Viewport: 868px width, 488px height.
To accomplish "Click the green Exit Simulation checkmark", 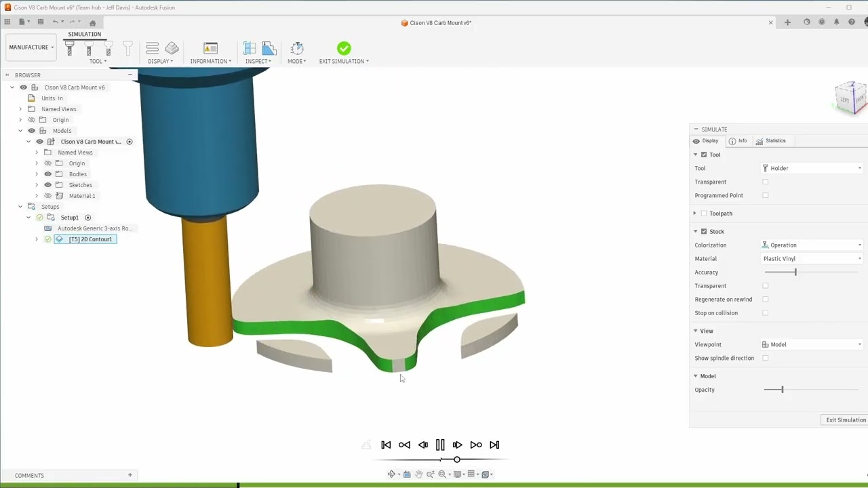I will click(x=344, y=48).
